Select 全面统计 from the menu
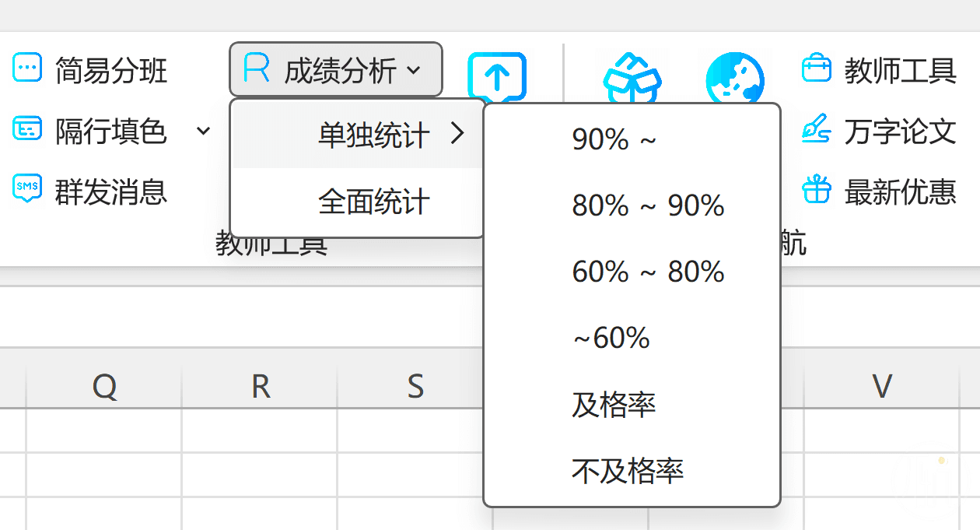Viewport: 980px width, 530px height. [x=373, y=202]
